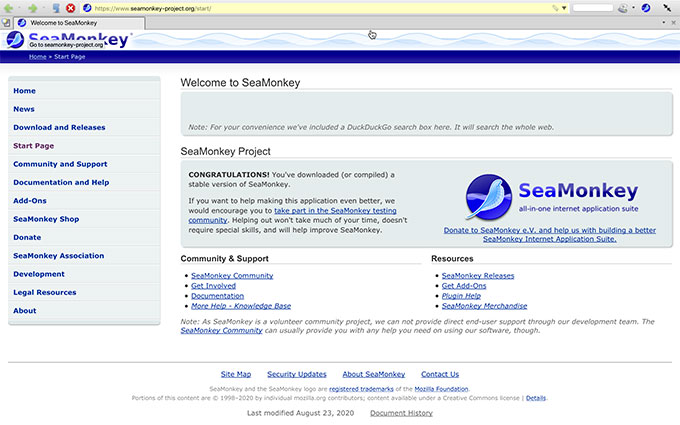Open the back history dropdown arrow
Image resolution: width=680 pixels, height=425 pixels.
(19, 8)
